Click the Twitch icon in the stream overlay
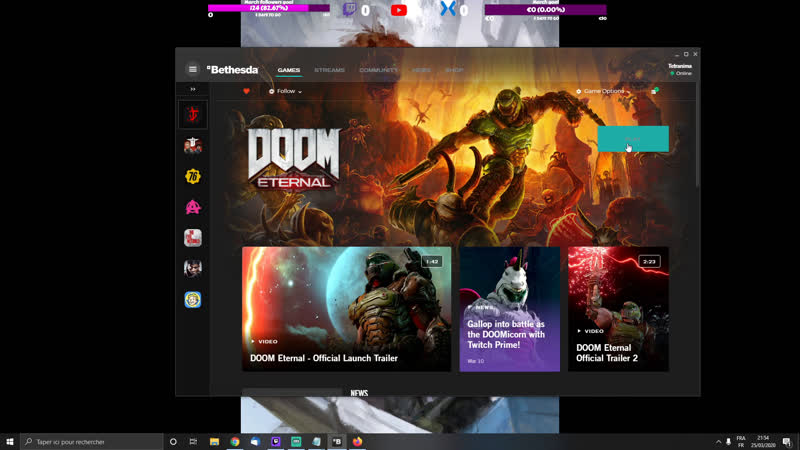This screenshot has width=800, height=450. click(x=349, y=9)
